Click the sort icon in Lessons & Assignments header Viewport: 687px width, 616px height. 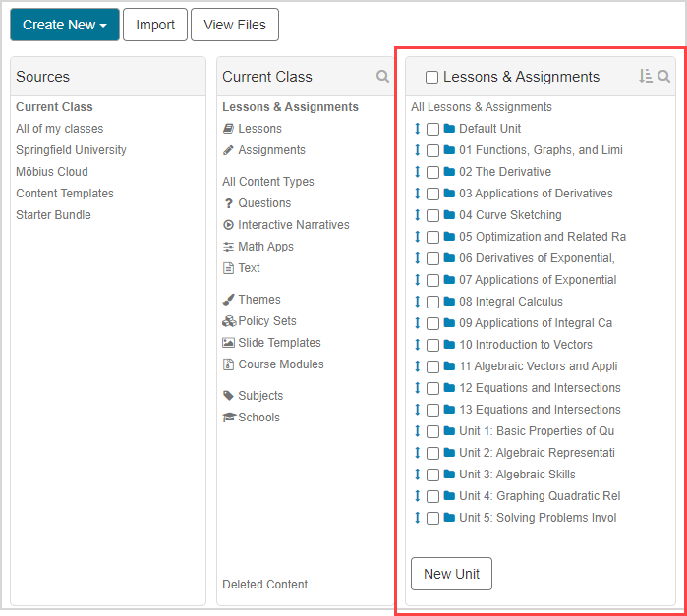click(x=645, y=77)
